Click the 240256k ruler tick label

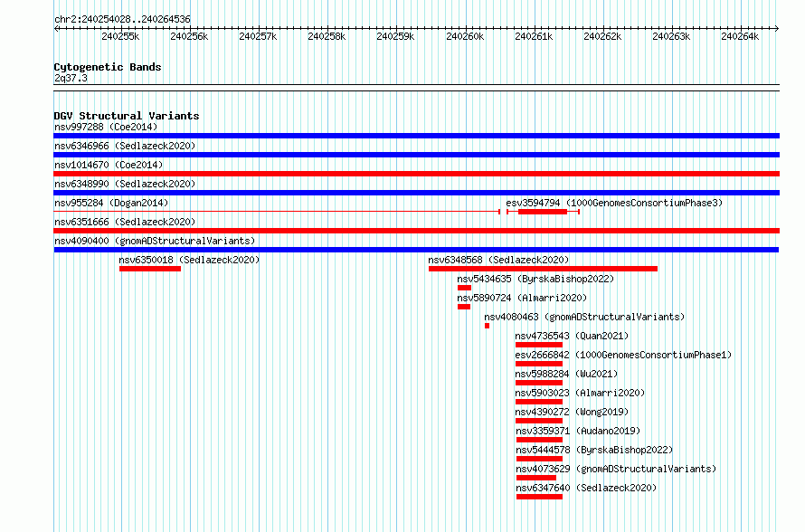click(189, 36)
